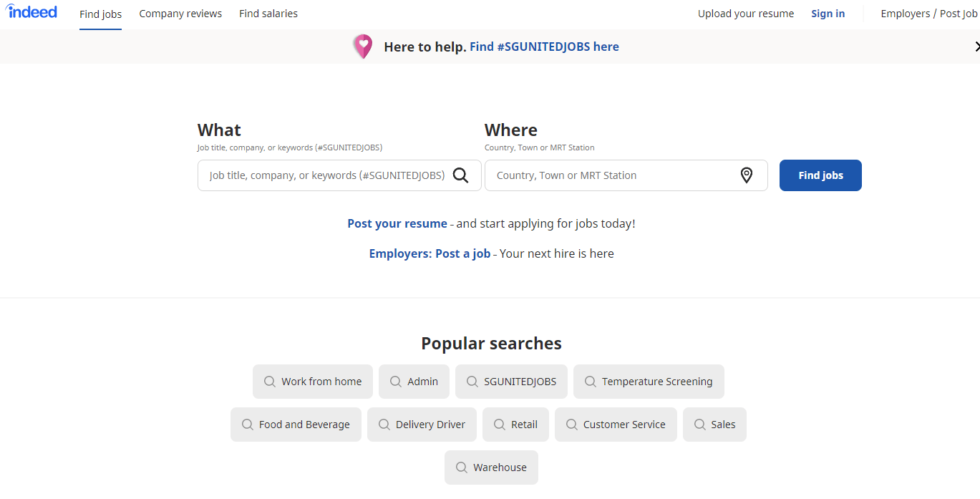The height and width of the screenshot is (499, 980).
Task: Follow Find #SGUNITEDJOBS here link
Action: [544, 47]
